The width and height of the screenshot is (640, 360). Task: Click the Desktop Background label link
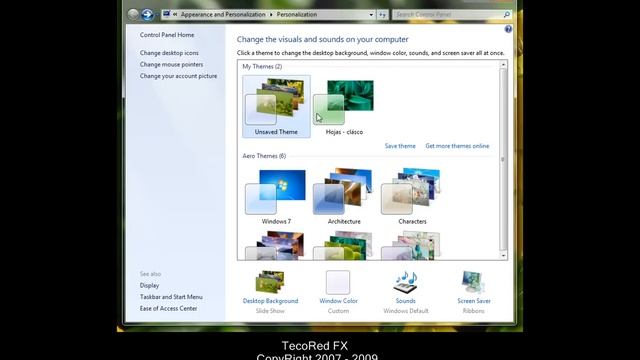coord(270,301)
